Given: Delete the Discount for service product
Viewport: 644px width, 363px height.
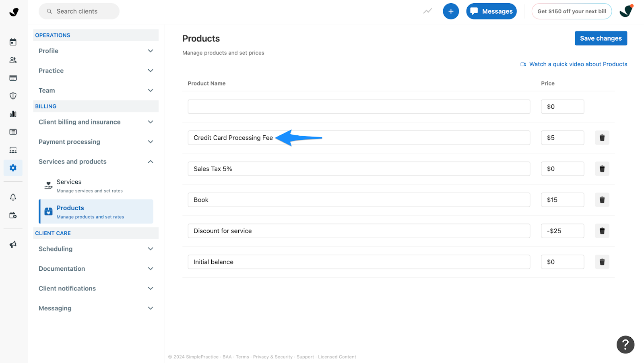Looking at the screenshot, I should (602, 231).
